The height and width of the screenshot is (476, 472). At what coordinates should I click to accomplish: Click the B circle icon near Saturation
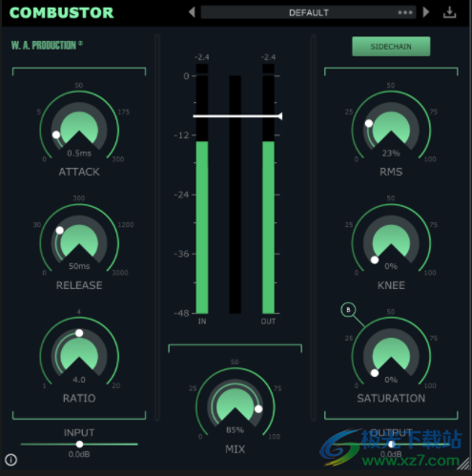(348, 310)
